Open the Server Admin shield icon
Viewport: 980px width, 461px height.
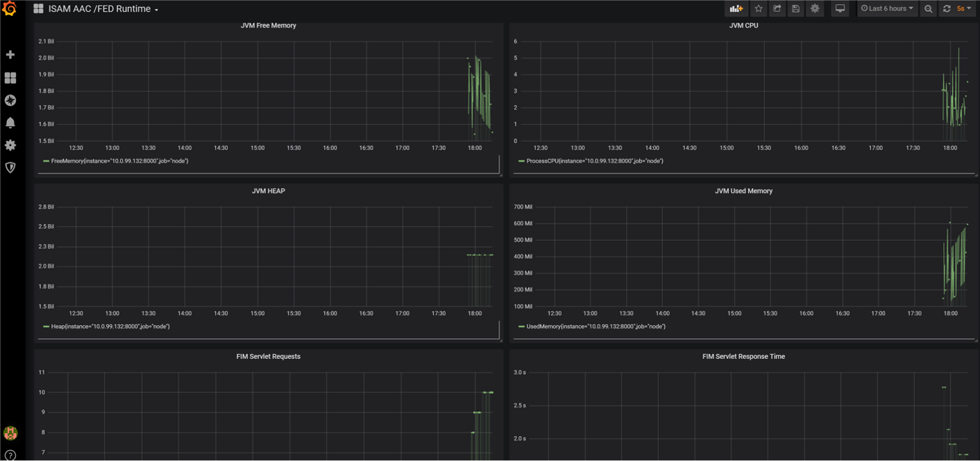[10, 167]
